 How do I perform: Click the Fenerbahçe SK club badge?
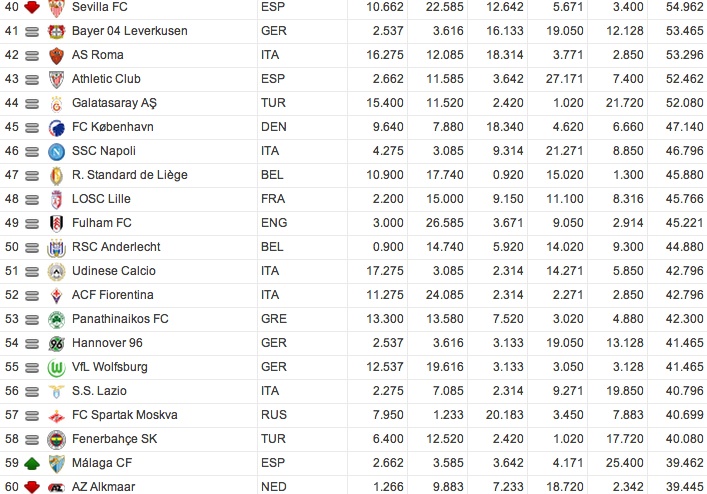(x=57, y=439)
